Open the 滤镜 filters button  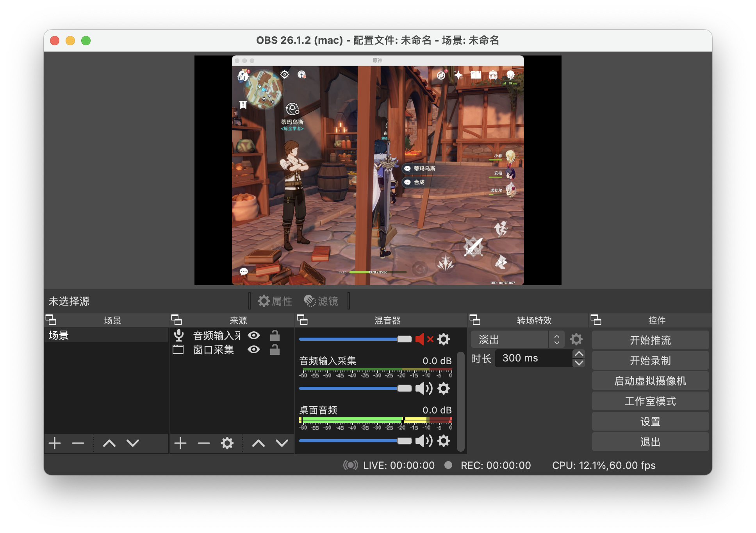click(x=321, y=301)
